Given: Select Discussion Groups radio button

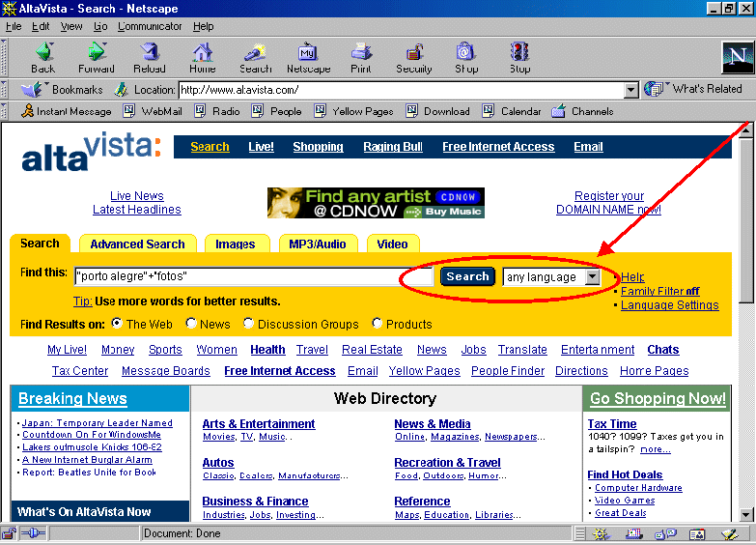Looking at the screenshot, I should (x=248, y=323).
